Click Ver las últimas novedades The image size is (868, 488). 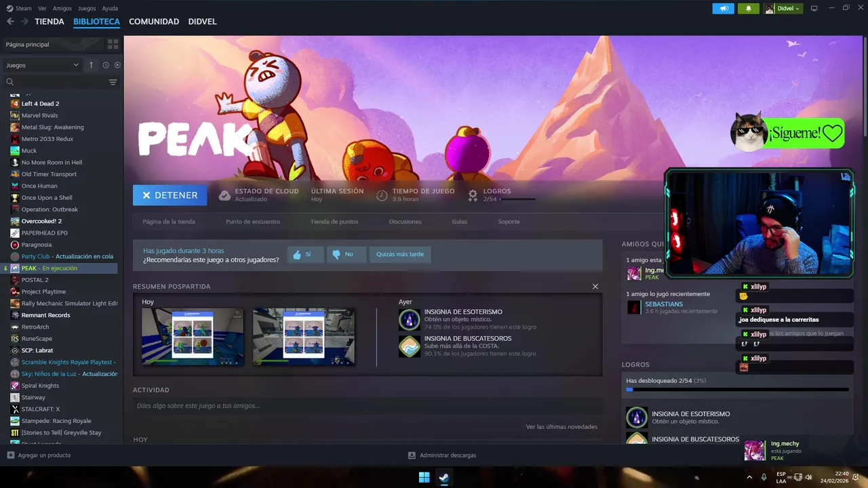(561, 427)
